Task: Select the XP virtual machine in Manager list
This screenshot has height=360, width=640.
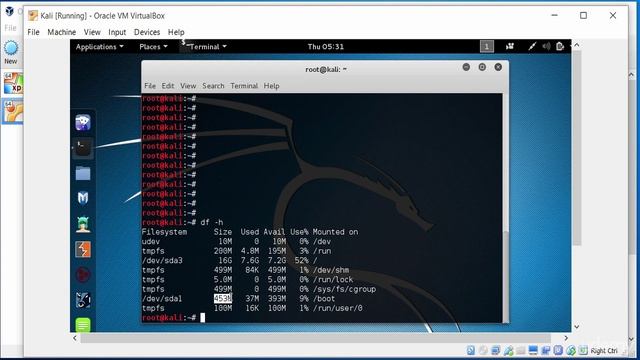Action: (13, 83)
